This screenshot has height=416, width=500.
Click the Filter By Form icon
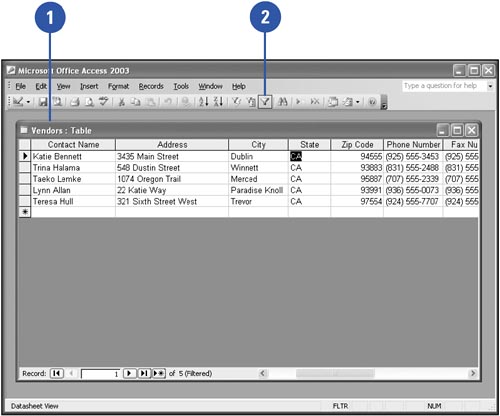point(251,102)
